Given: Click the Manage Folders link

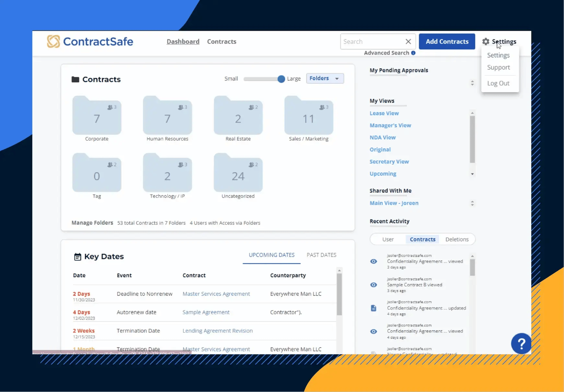Looking at the screenshot, I should tap(92, 223).
